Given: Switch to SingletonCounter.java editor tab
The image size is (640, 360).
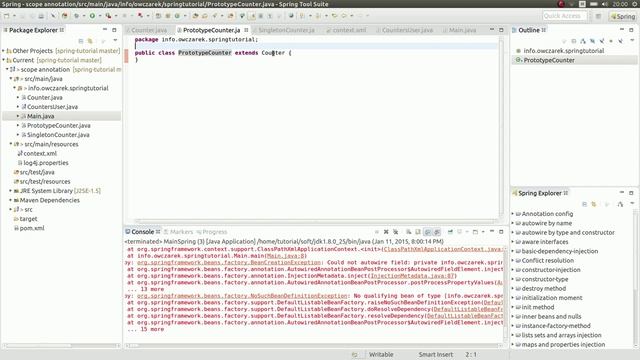Looking at the screenshot, I should 286,30.
